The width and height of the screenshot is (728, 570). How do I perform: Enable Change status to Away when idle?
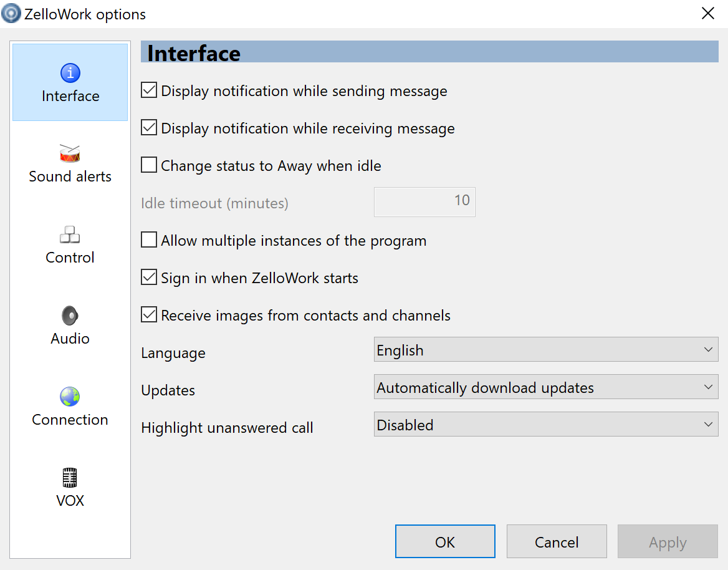149,165
